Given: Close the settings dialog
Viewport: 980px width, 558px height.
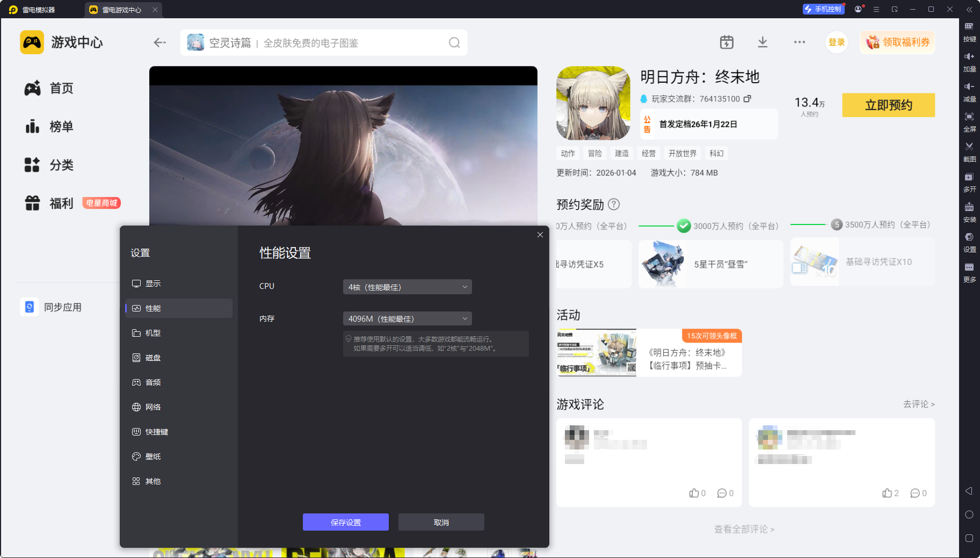Looking at the screenshot, I should click(540, 235).
